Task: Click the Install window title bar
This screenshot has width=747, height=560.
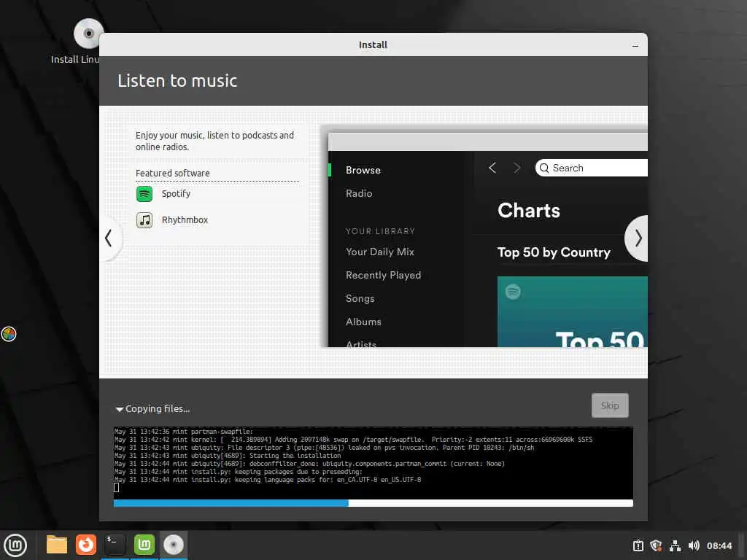Action: coord(373,44)
